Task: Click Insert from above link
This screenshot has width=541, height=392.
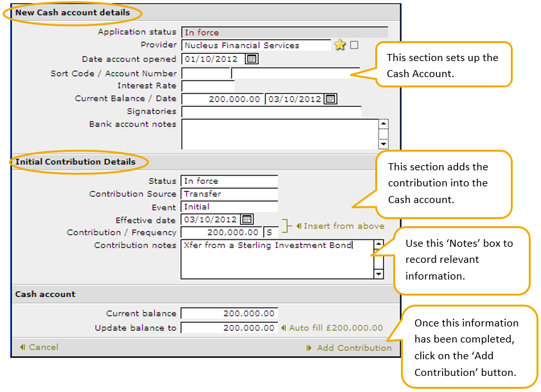Action: 340,226
